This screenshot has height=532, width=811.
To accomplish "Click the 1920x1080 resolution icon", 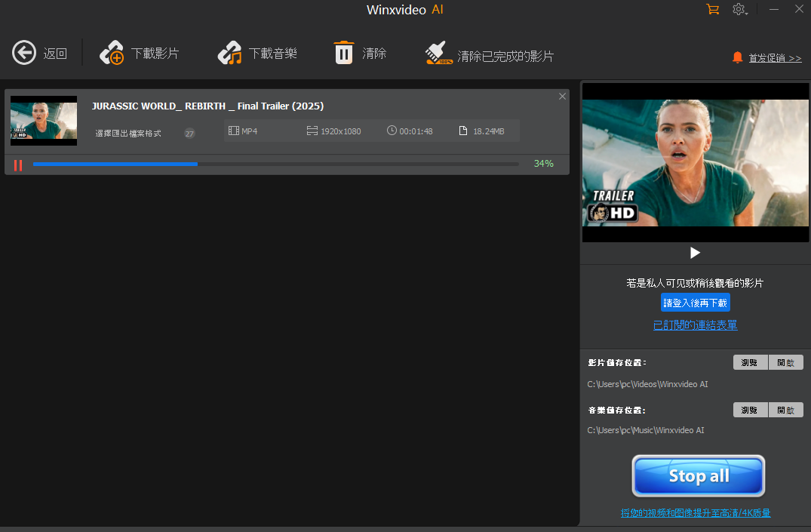I will (312, 131).
